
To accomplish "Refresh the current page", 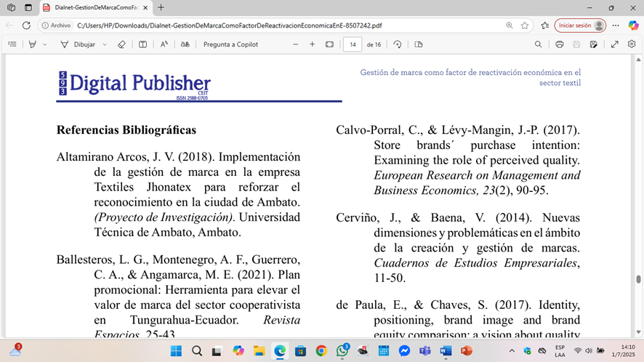I will [26, 25].
